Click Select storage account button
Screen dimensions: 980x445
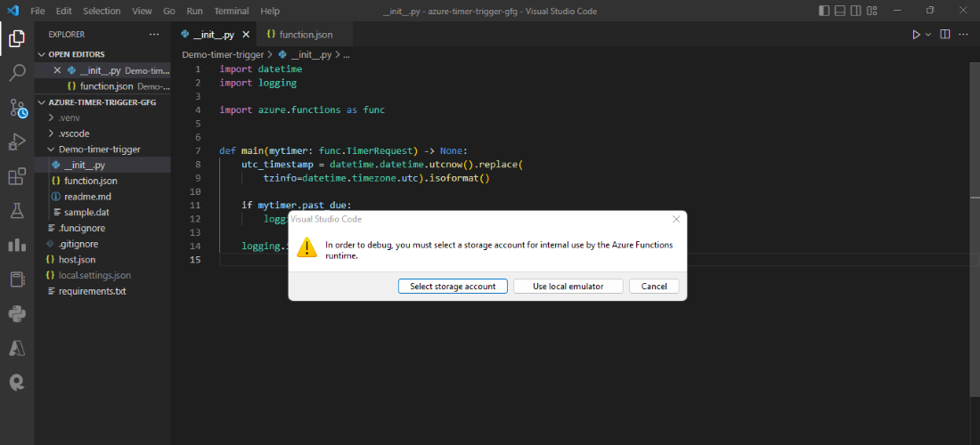pyautogui.click(x=453, y=286)
